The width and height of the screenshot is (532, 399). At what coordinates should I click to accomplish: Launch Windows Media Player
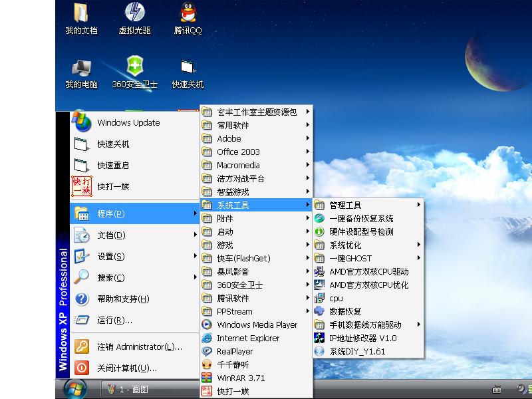pos(257,325)
